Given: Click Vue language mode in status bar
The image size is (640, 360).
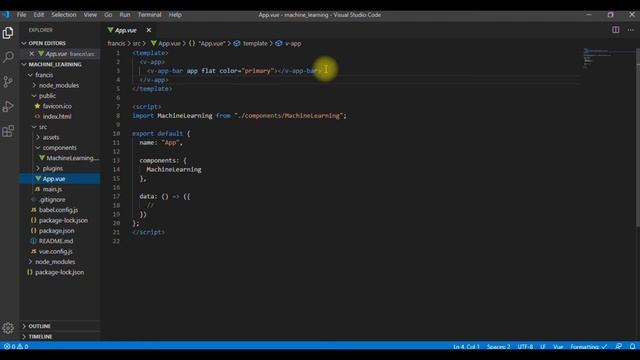Looking at the screenshot, I should point(558,347).
